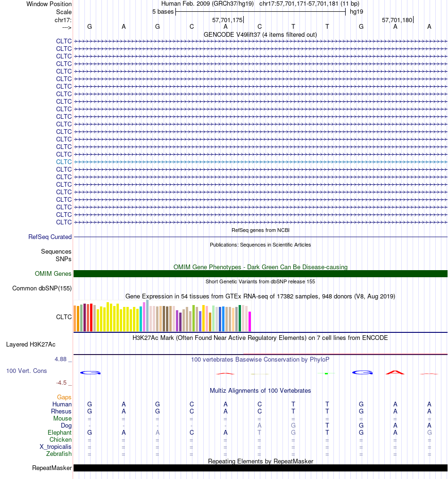Click the large red A in PhyloP track
This screenshot has height=479, width=448.
395,372
